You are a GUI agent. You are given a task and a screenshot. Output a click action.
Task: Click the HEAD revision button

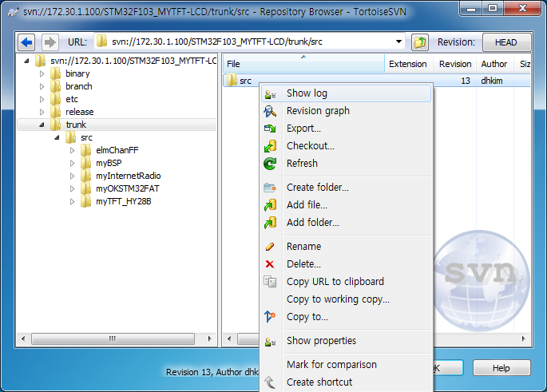tap(506, 42)
